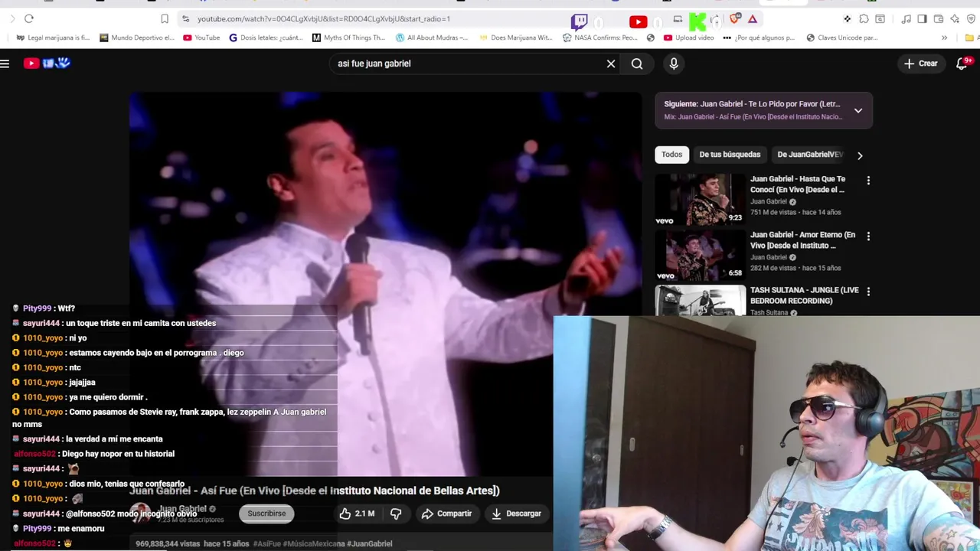Image resolution: width=980 pixels, height=551 pixels.
Task: Download the video via Descargar
Action: click(516, 514)
